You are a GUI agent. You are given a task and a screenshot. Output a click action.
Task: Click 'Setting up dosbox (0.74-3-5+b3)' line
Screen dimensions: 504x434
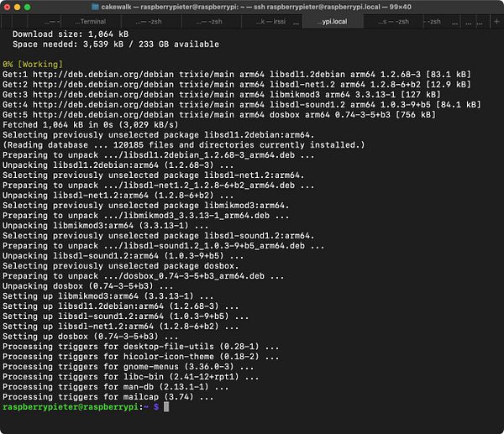click(91, 337)
